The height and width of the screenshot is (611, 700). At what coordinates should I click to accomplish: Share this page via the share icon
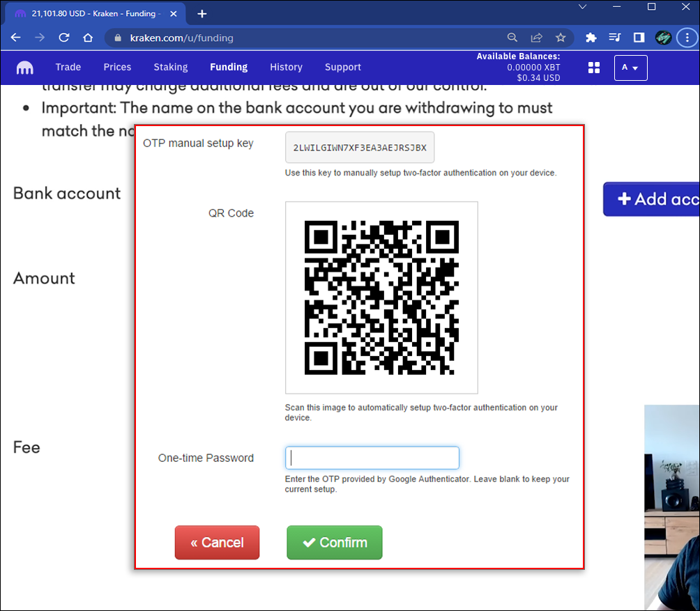point(536,38)
